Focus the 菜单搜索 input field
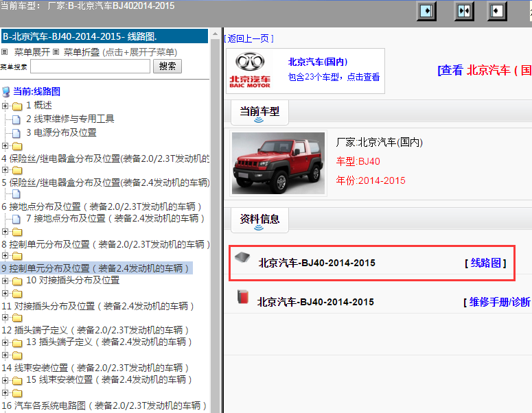This screenshot has height=413, width=532. tap(90, 66)
